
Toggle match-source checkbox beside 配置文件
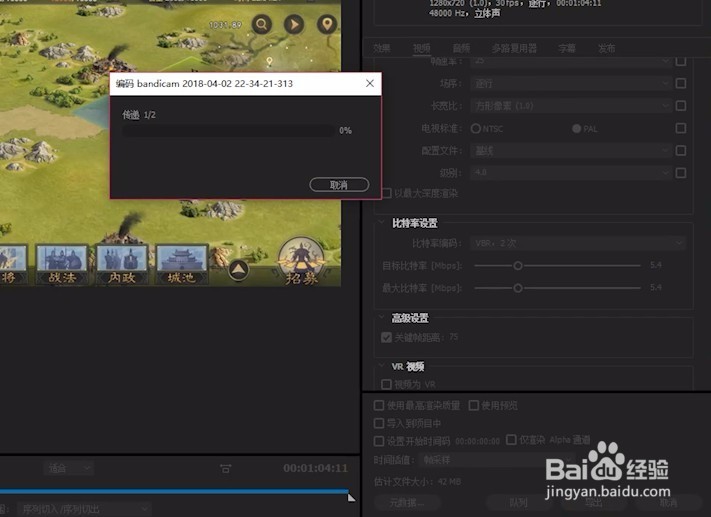coord(681,151)
